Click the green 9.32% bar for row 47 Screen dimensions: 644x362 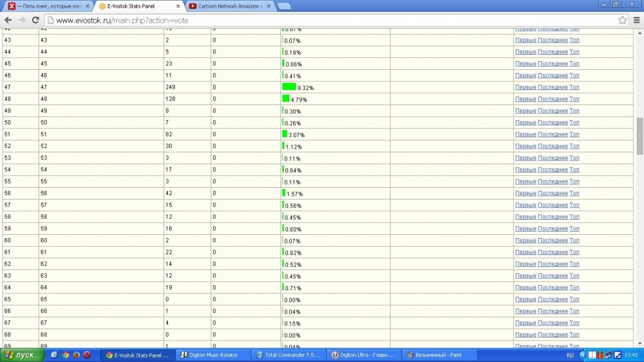[289, 87]
